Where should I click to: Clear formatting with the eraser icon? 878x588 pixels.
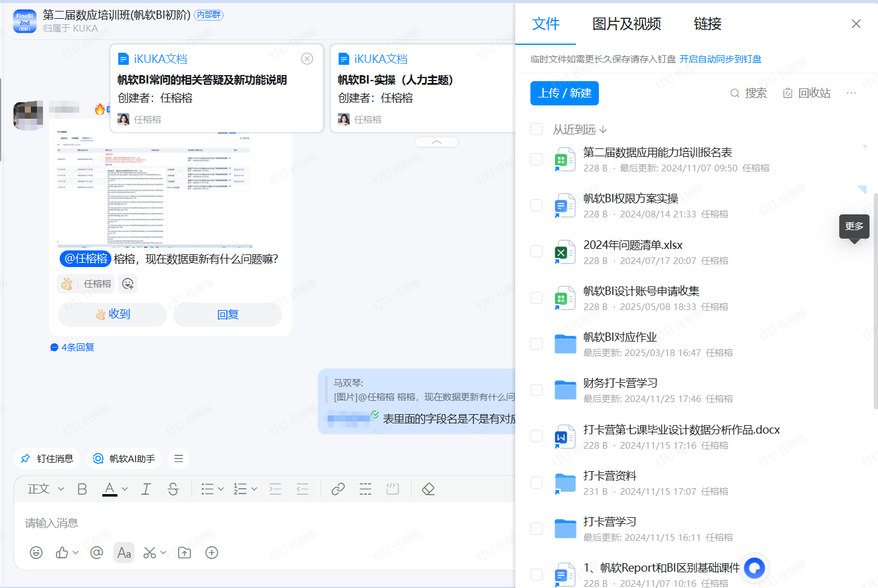428,489
